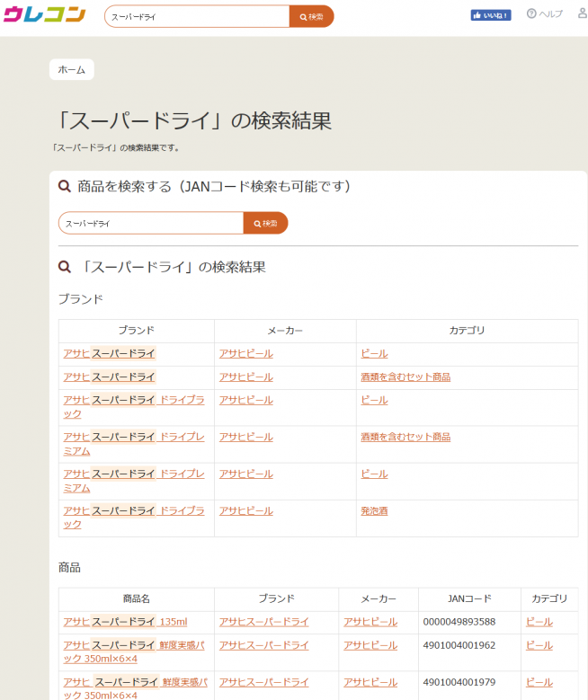Open the user account icon

click(583, 13)
